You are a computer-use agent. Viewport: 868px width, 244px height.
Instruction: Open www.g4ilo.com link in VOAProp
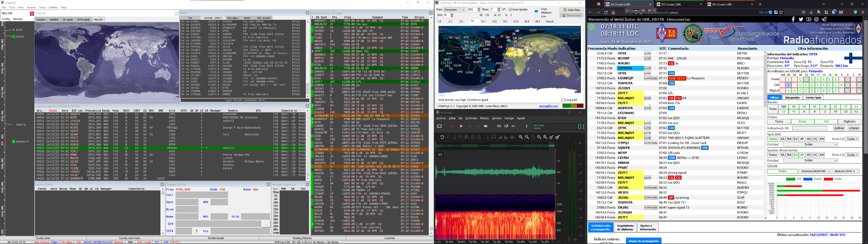[x=549, y=106]
